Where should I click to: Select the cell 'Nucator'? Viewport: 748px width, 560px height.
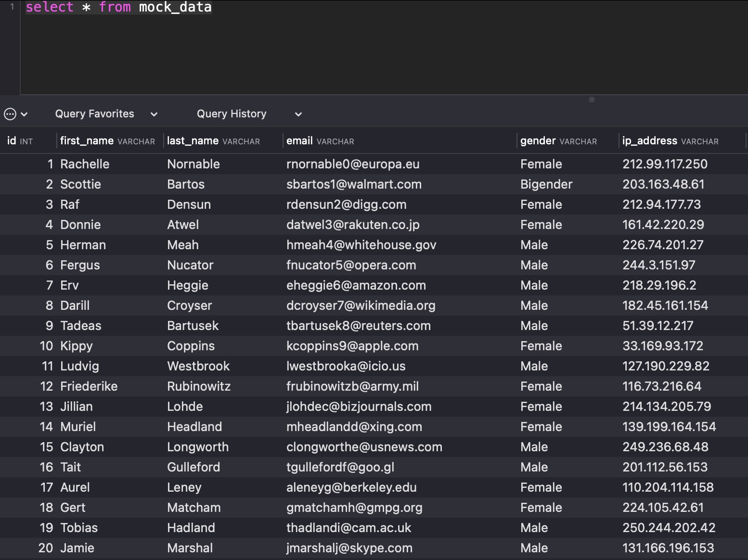click(190, 265)
